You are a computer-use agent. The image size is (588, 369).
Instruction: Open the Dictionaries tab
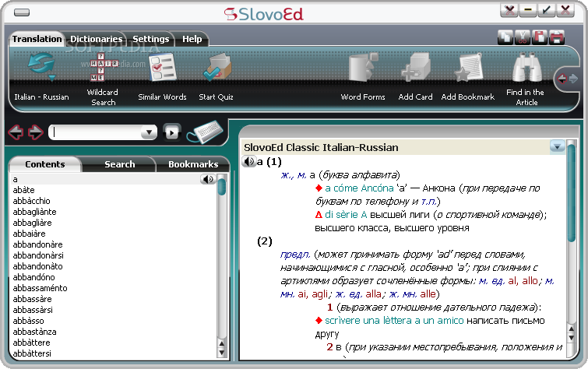[x=97, y=39]
